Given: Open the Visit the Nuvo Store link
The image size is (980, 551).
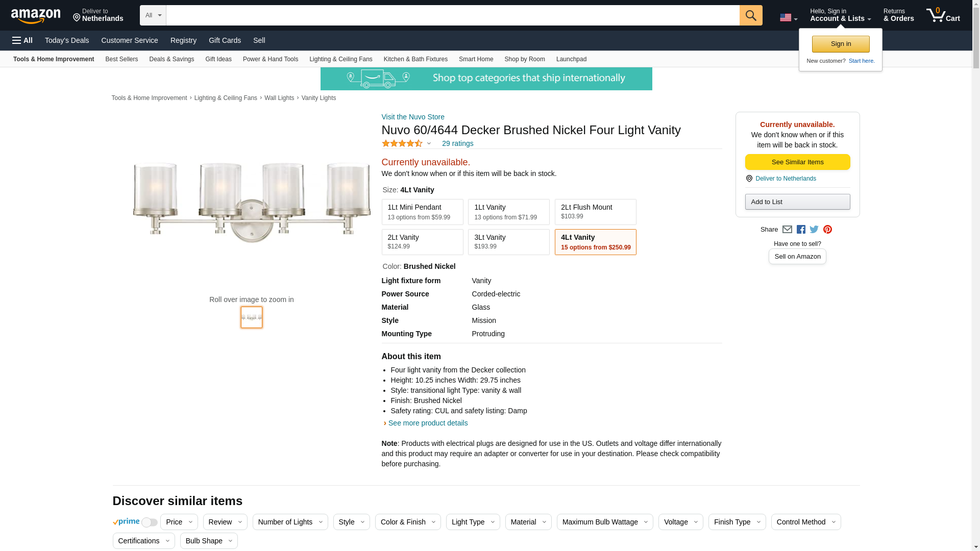Looking at the screenshot, I should [x=413, y=117].
